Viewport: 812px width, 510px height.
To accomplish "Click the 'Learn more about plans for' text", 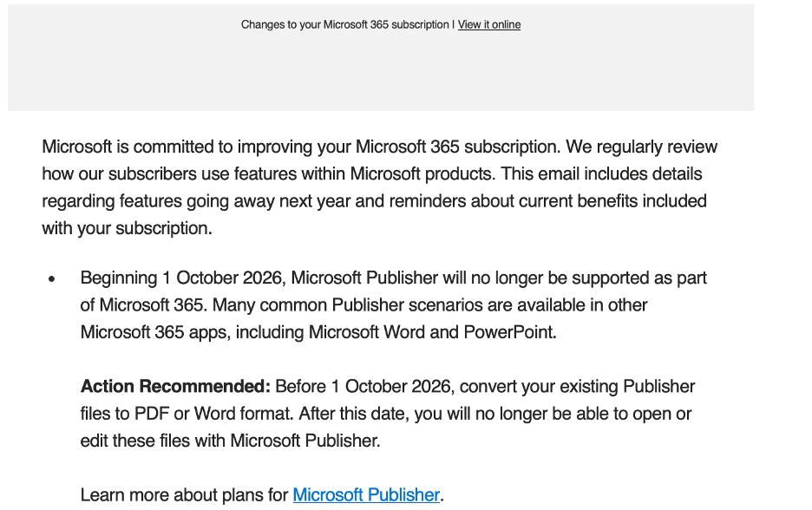I will [184, 495].
